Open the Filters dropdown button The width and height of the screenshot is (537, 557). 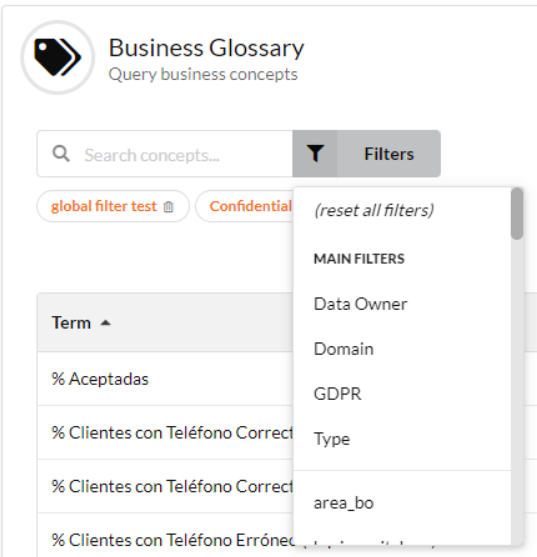367,153
